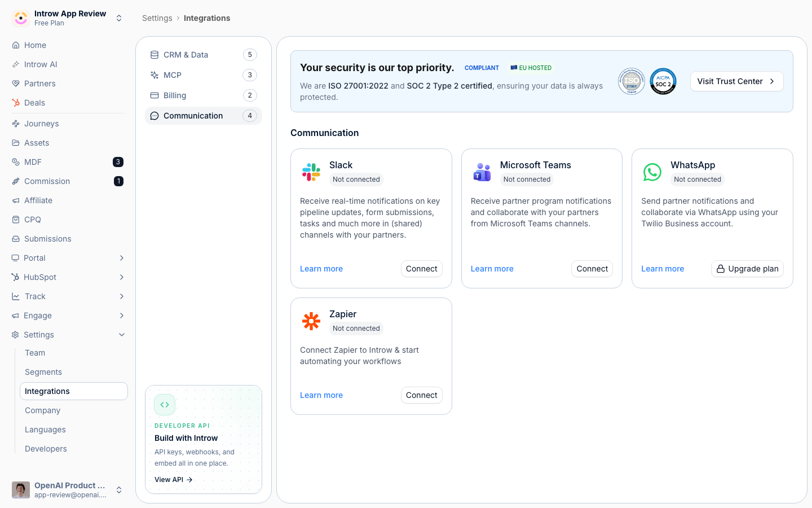Image resolution: width=812 pixels, height=508 pixels.
Task: Switch to the Billing tab
Action: 204,95
